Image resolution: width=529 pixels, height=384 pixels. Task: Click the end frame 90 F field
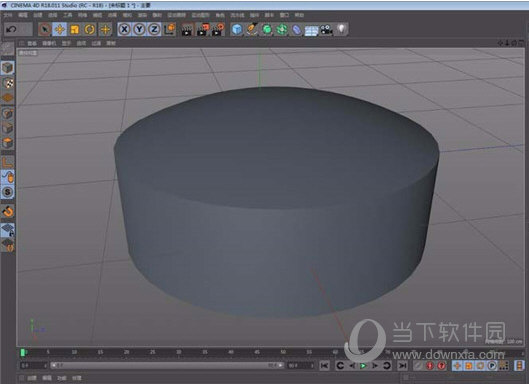(x=301, y=365)
